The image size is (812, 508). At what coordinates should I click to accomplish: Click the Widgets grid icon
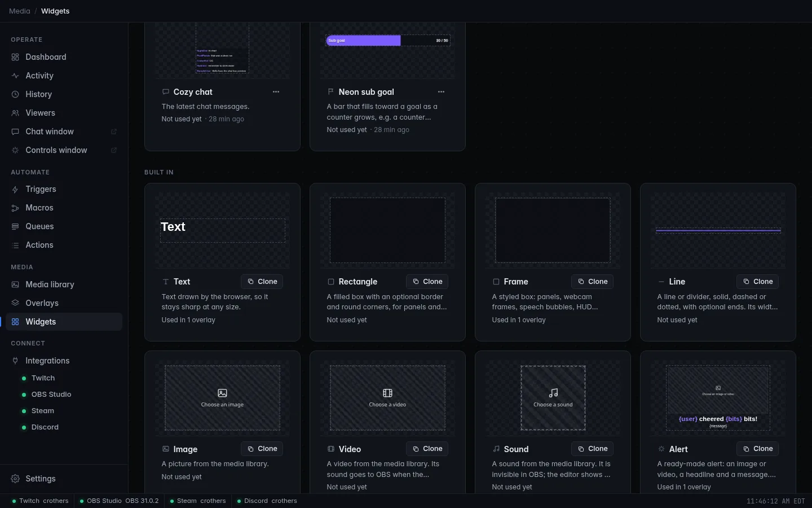click(x=15, y=322)
